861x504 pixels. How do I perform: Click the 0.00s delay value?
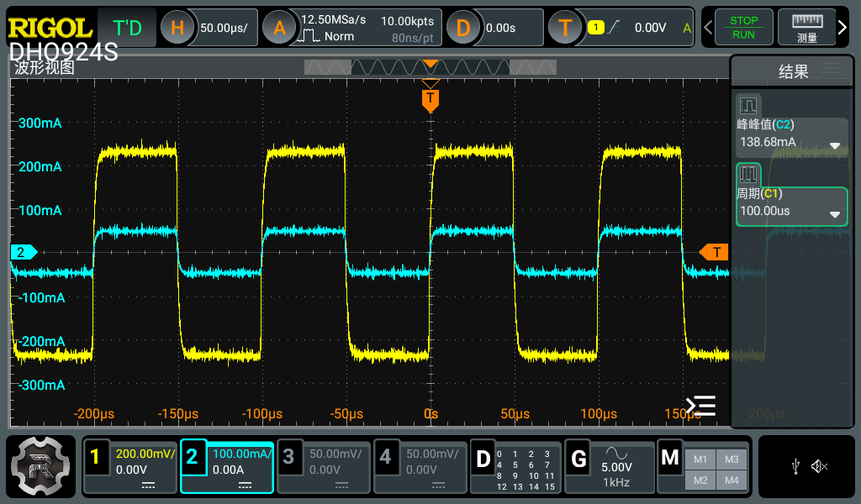500,28
